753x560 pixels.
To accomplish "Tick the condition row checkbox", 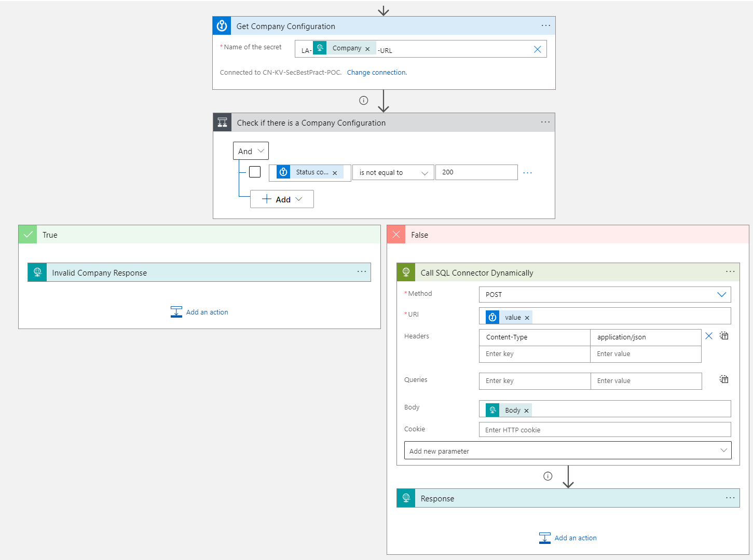I will point(255,172).
